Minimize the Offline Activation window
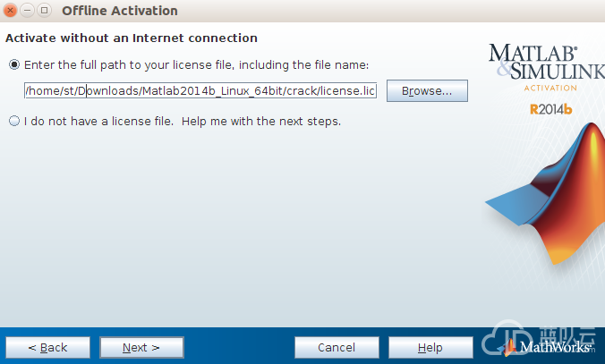 (x=28, y=11)
